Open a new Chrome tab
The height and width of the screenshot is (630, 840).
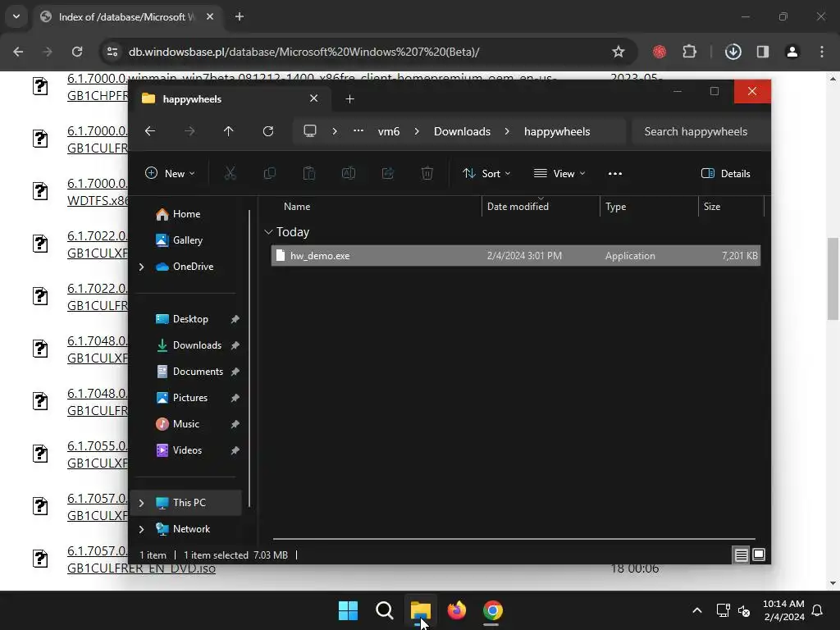coord(240,16)
